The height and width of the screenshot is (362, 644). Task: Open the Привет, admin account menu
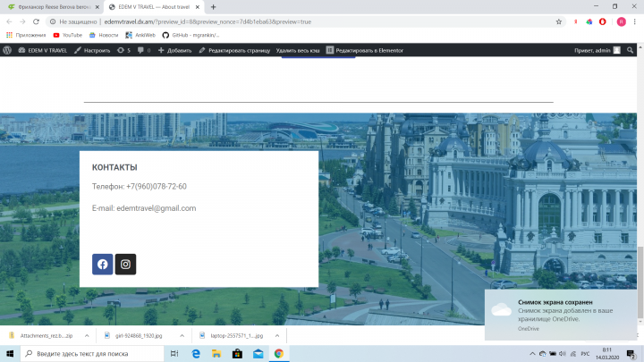(x=597, y=50)
